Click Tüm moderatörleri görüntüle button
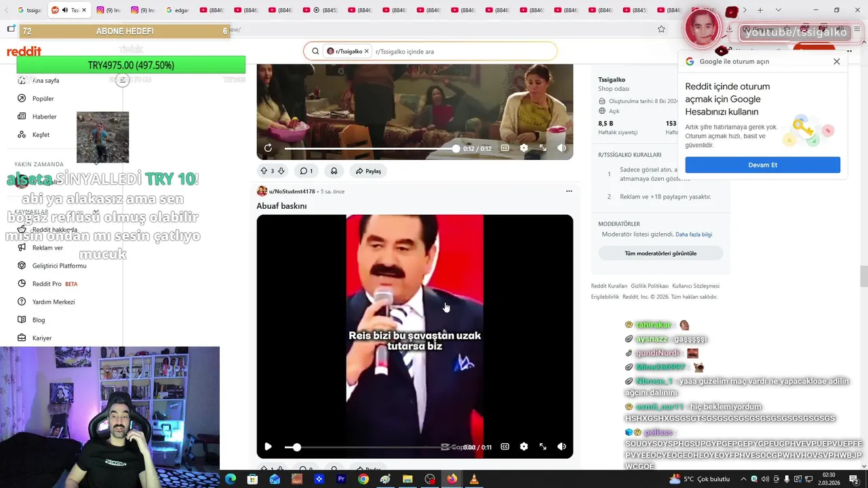 (x=660, y=253)
